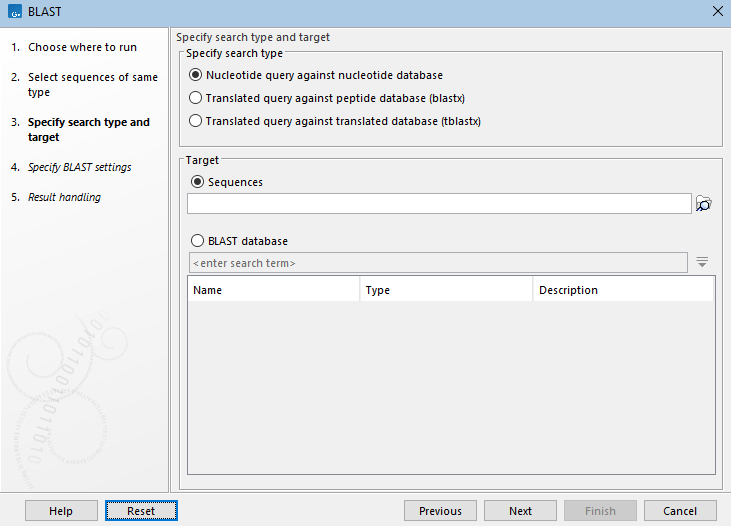Go back with the Previous button
The image size is (731, 526).
tap(440, 511)
